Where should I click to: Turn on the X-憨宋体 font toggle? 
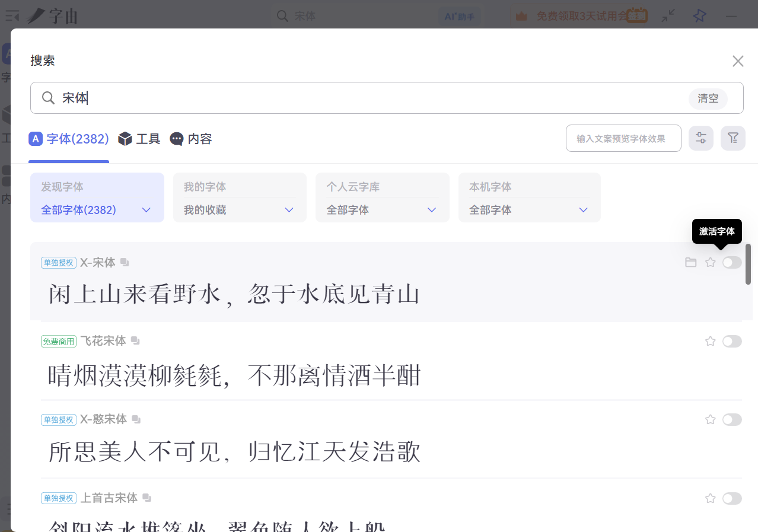pos(732,419)
